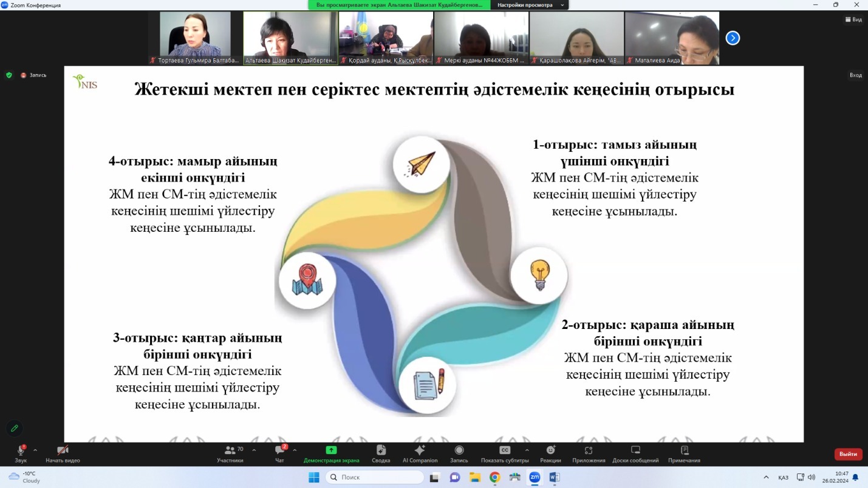Expand participants options arrow
This screenshot has height=488, width=868.
[254, 450]
